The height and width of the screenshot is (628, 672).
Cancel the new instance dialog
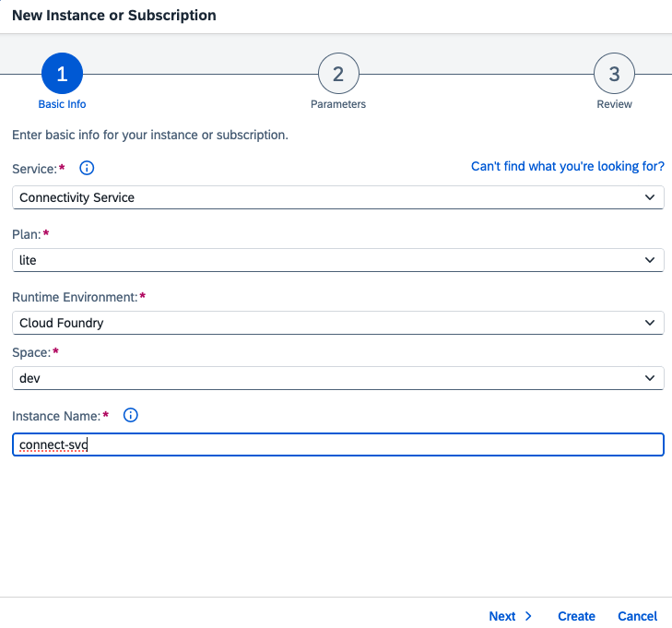[637, 616]
